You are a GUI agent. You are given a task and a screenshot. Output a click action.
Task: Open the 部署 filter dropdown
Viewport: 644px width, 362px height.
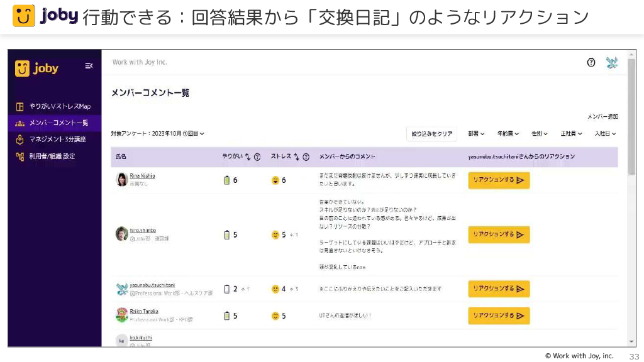(477, 134)
